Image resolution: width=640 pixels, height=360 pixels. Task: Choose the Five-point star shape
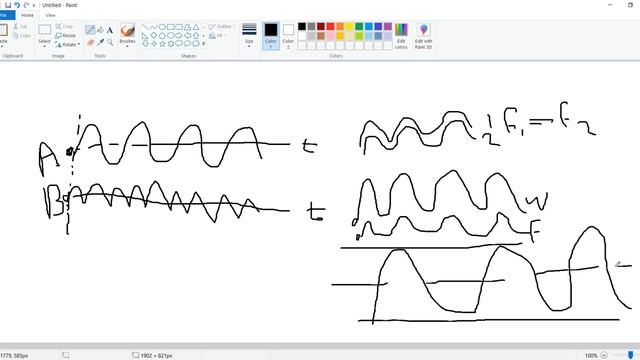pos(162,44)
